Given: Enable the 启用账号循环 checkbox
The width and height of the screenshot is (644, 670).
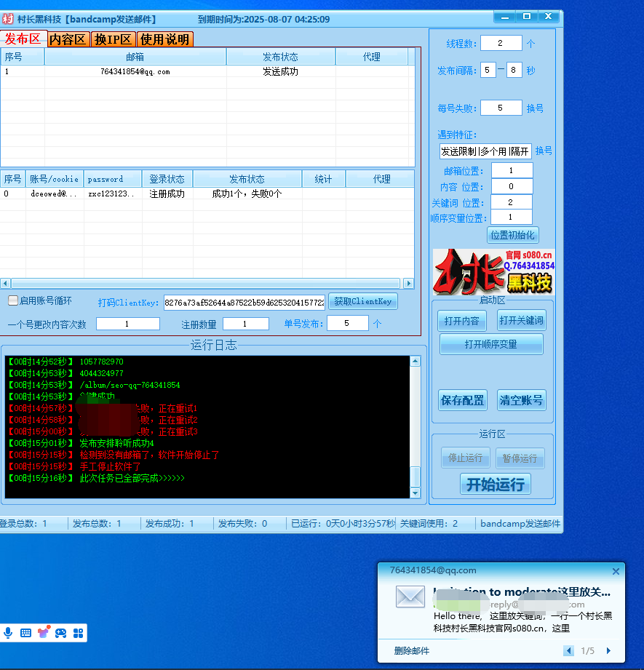Looking at the screenshot, I should coord(13,300).
